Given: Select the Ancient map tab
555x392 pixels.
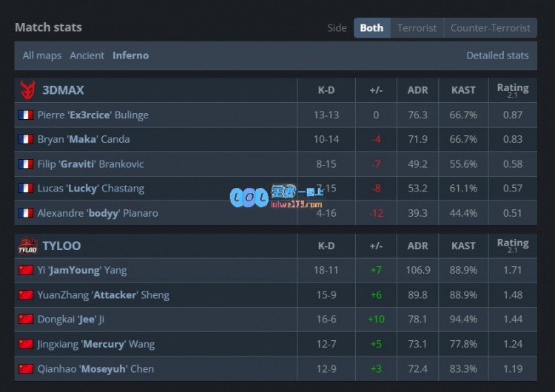Looking at the screenshot, I should coord(87,55).
